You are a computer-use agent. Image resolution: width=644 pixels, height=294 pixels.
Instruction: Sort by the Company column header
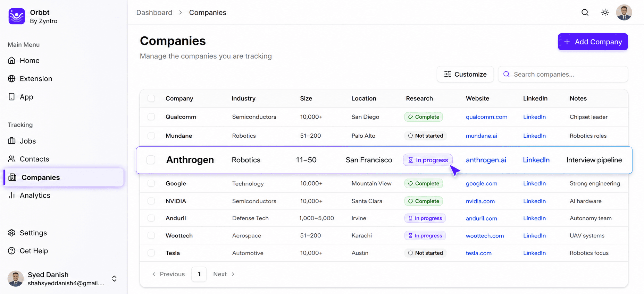coord(179,98)
